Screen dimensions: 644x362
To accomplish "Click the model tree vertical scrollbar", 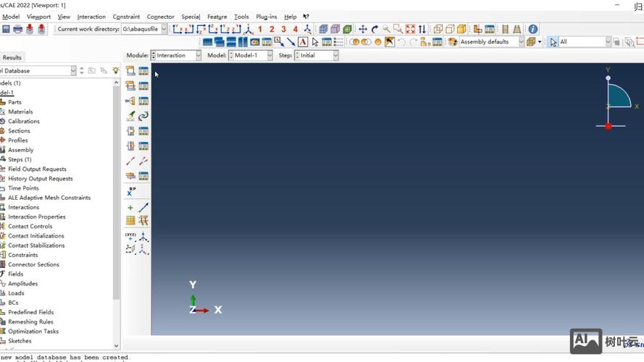I will tap(117, 188).
